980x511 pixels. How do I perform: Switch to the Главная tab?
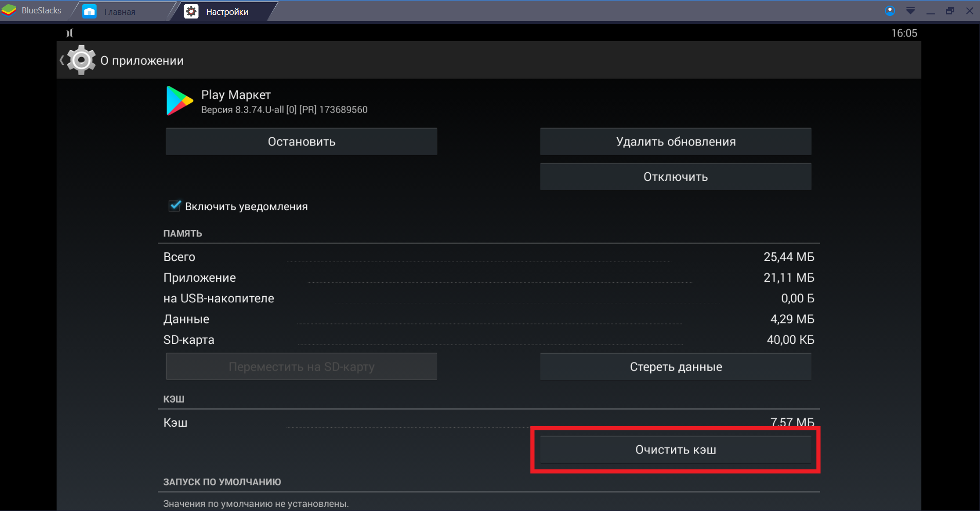tap(119, 11)
